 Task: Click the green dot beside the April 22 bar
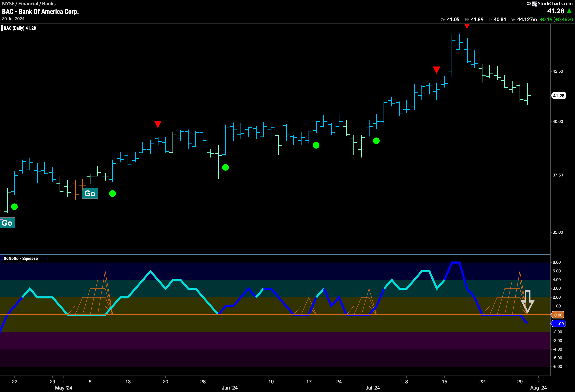point(14,207)
